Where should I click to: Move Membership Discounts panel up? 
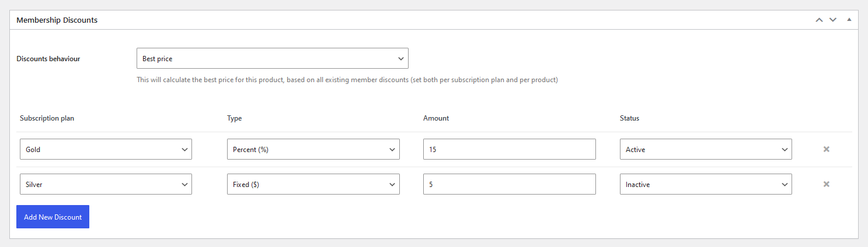coord(819,20)
